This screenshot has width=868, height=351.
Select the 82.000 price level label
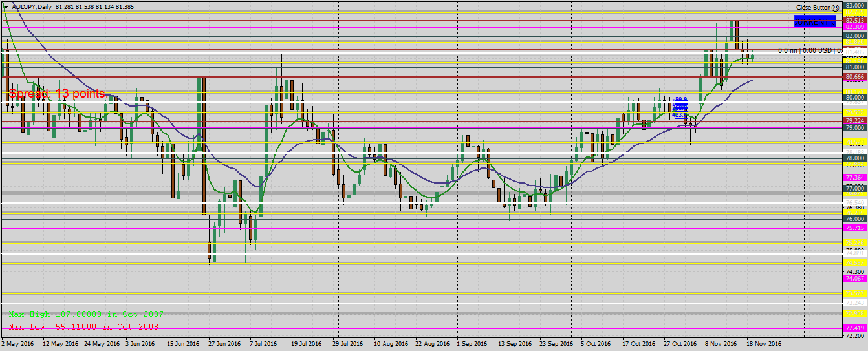pyautogui.click(x=855, y=36)
